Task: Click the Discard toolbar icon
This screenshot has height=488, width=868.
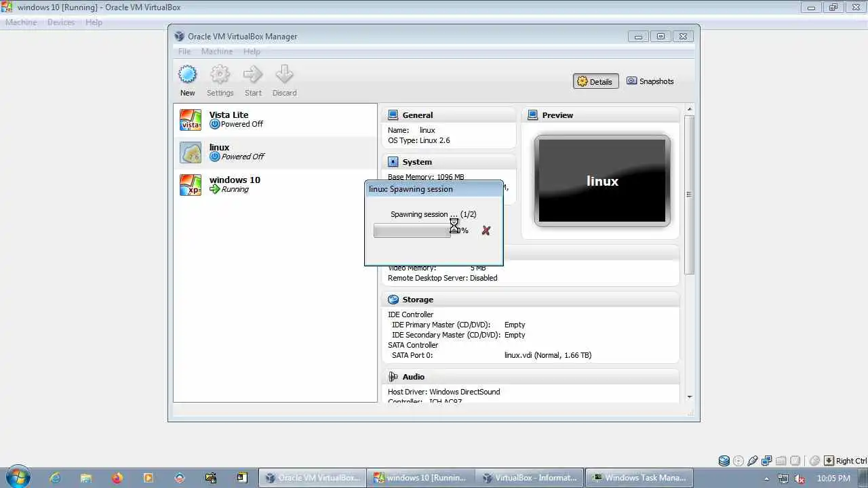Action: click(284, 75)
